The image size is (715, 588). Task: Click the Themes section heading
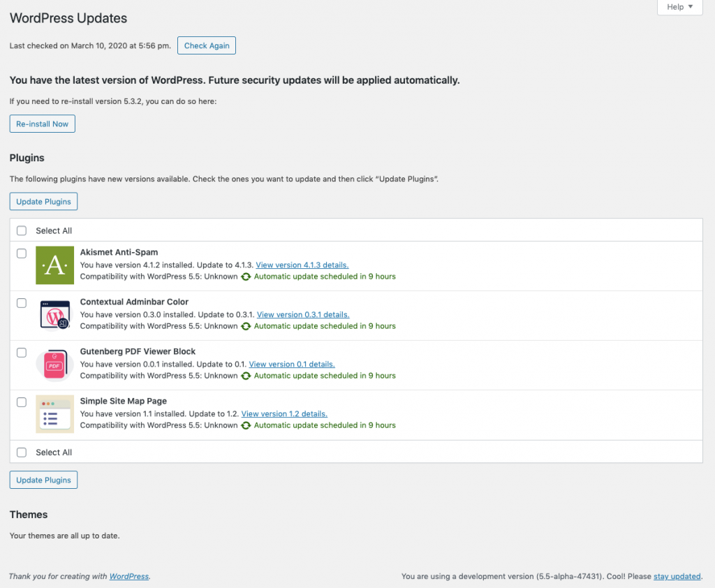(x=29, y=515)
